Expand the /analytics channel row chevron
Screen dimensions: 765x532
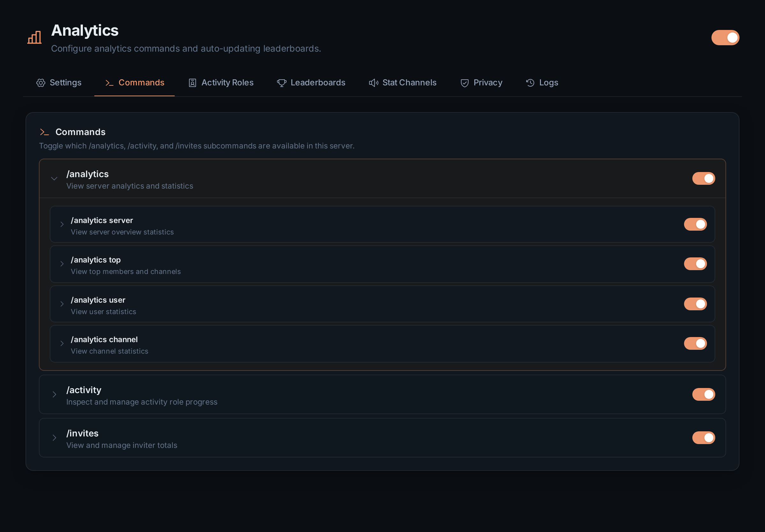pos(62,343)
